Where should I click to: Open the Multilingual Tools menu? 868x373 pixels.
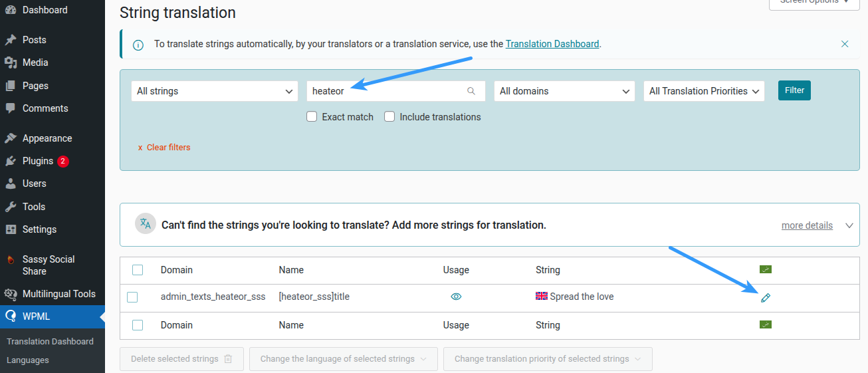click(52, 294)
